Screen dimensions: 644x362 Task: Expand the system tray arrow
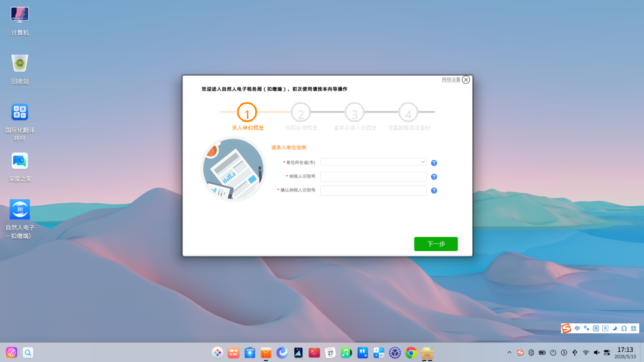tap(509, 352)
